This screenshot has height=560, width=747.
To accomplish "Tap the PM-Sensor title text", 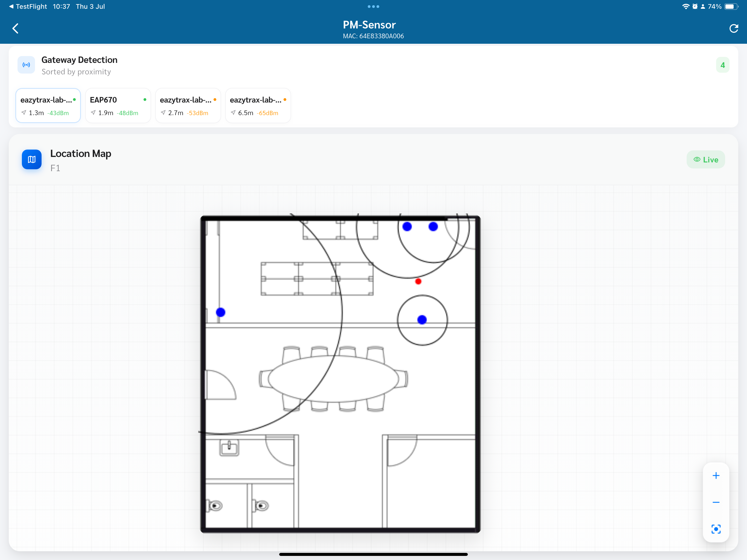I will point(369,25).
